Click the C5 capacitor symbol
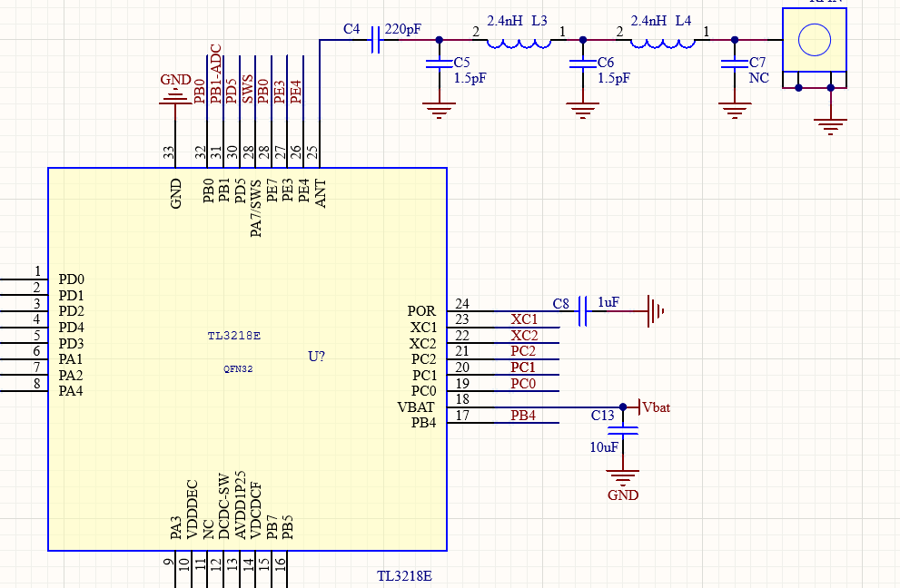The width and height of the screenshot is (900, 588). (x=440, y=64)
